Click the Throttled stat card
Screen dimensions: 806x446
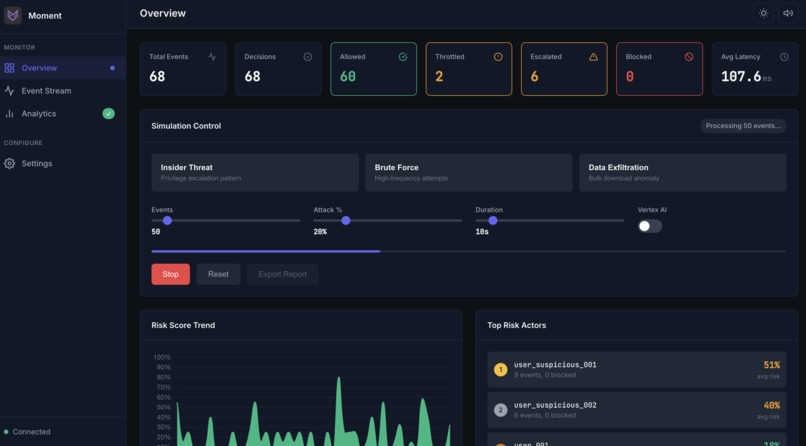point(469,69)
